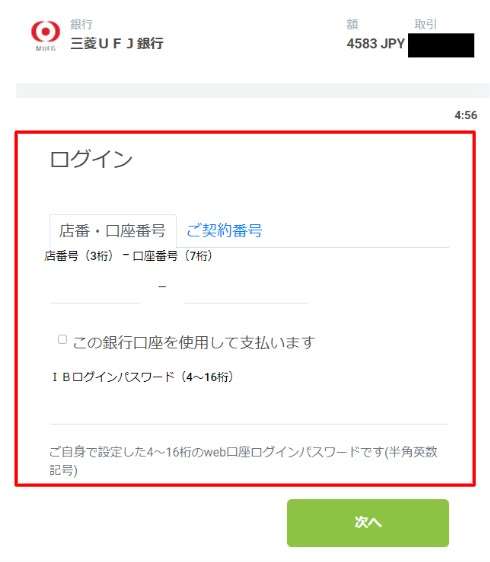Viewport: 490px width, 562px height.
Task: Click the 4583 JPY amount text
Action: 376,44
